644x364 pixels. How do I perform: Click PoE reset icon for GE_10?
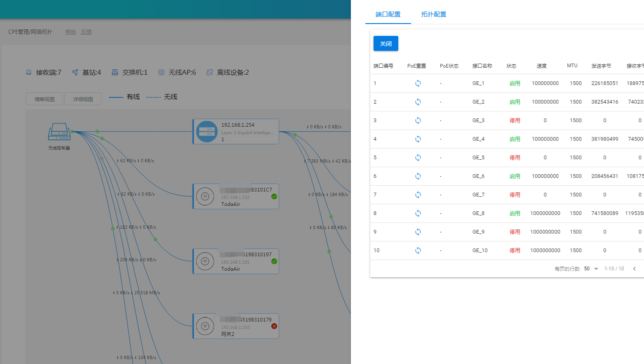coord(418,251)
